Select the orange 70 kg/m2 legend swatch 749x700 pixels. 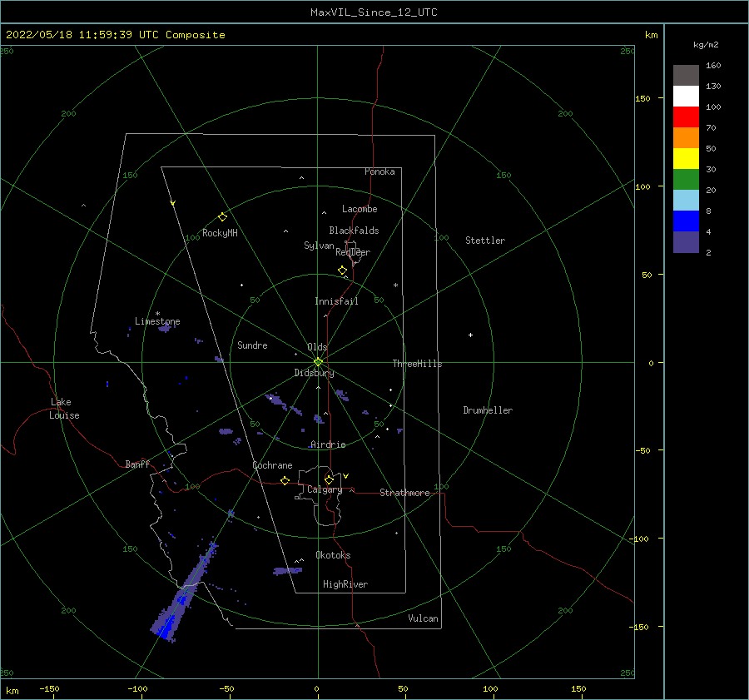[x=686, y=137]
